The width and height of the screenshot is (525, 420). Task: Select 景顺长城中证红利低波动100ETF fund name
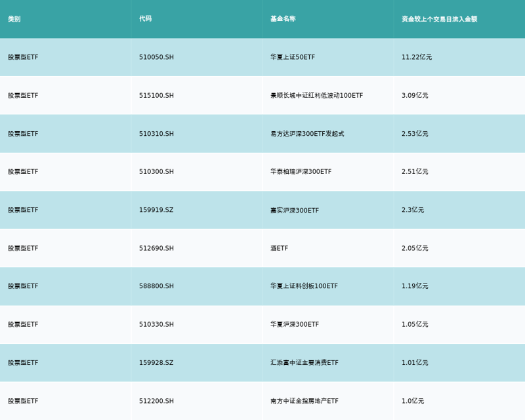317,95
